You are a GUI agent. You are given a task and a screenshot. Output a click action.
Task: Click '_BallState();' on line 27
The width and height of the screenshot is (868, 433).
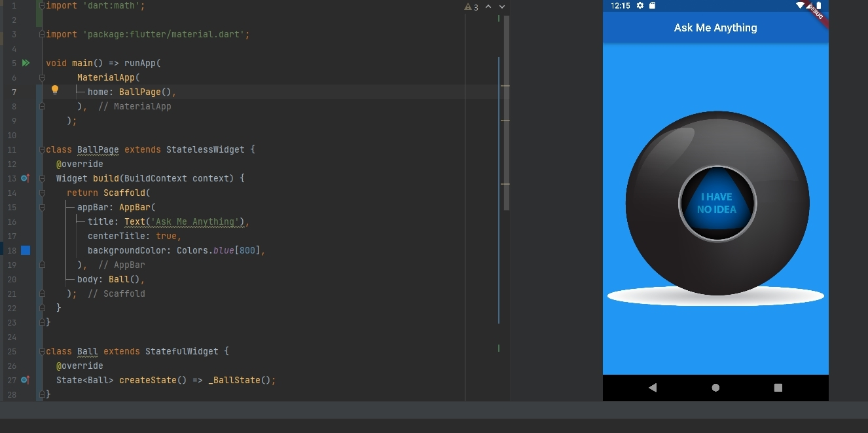pos(242,380)
